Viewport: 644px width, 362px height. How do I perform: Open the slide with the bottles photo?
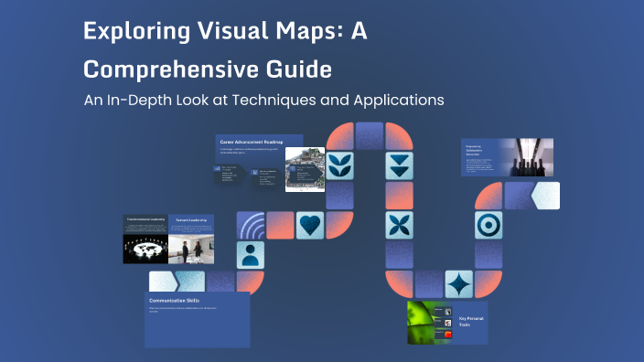(x=507, y=157)
